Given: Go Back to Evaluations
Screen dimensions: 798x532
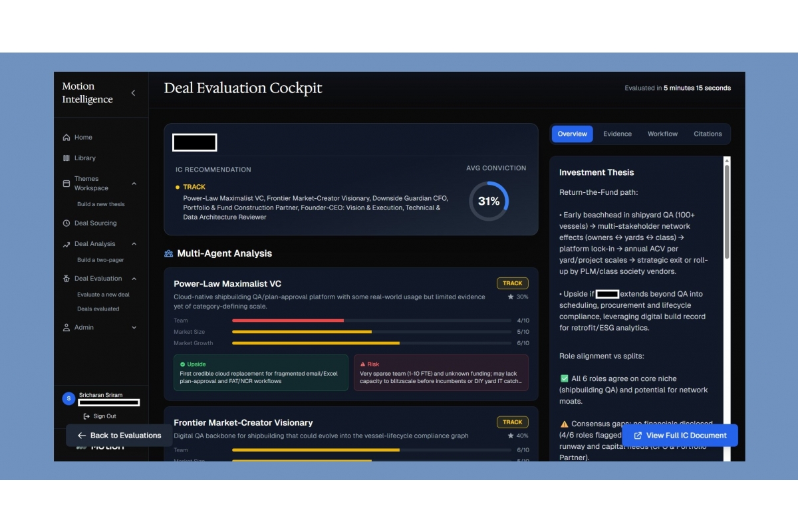Looking at the screenshot, I should click(x=119, y=436).
